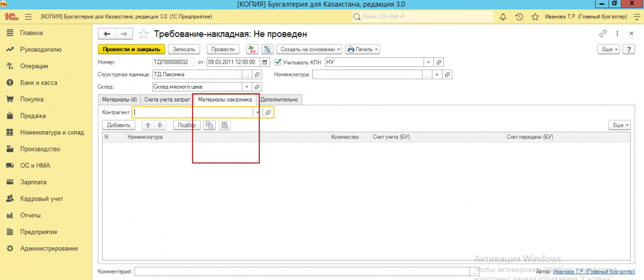Switch to Счета учета затрат tab
The image size is (644, 280).
(x=167, y=100)
